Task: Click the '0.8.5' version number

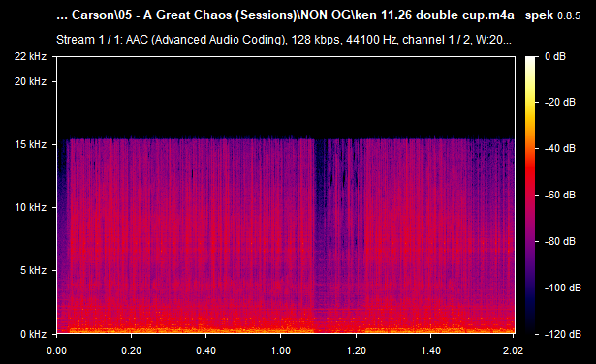Action: [x=569, y=15]
